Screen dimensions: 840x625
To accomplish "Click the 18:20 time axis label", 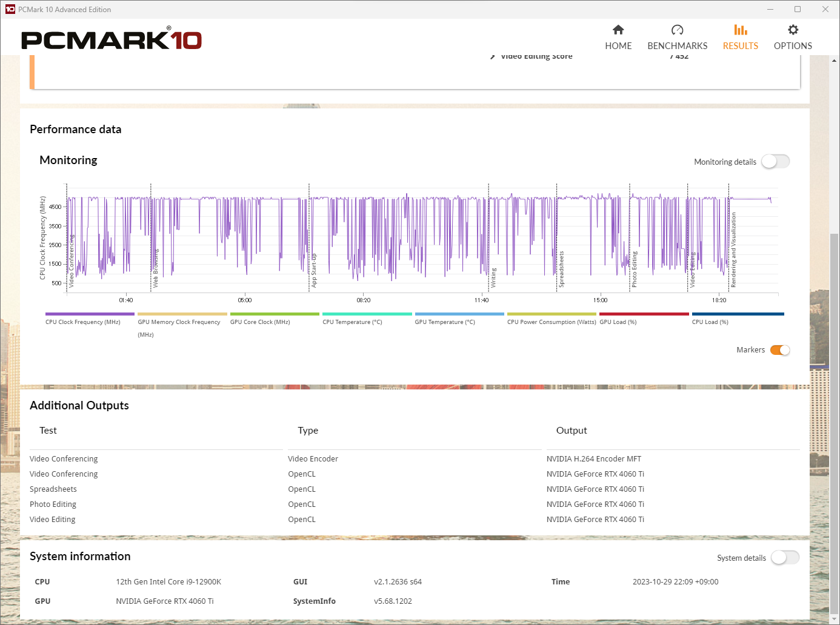I will (x=719, y=300).
